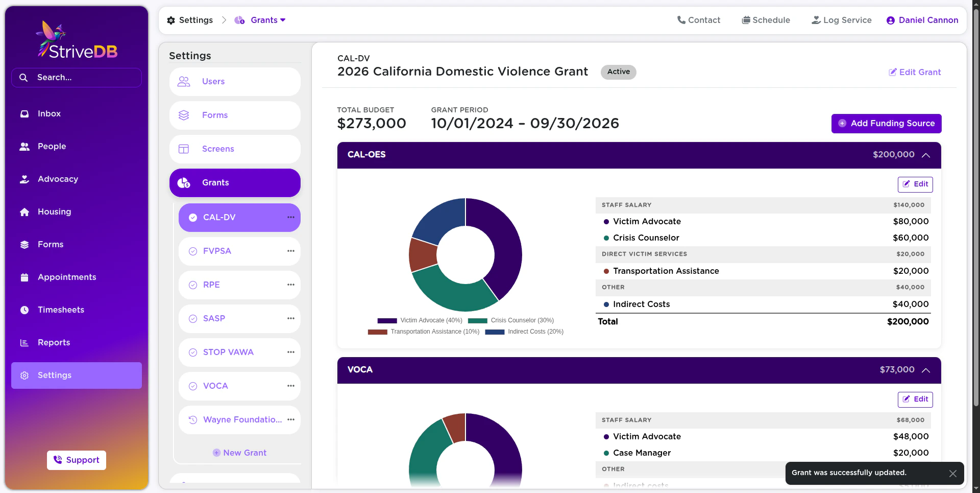This screenshot has width=980, height=493.
Task: Open the RPE grant options menu
Action: 291,285
